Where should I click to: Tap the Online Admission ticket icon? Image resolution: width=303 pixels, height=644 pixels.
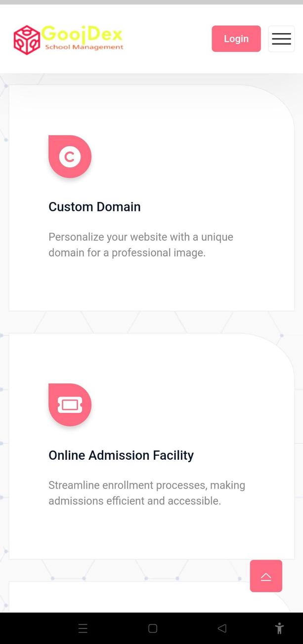coord(70,404)
